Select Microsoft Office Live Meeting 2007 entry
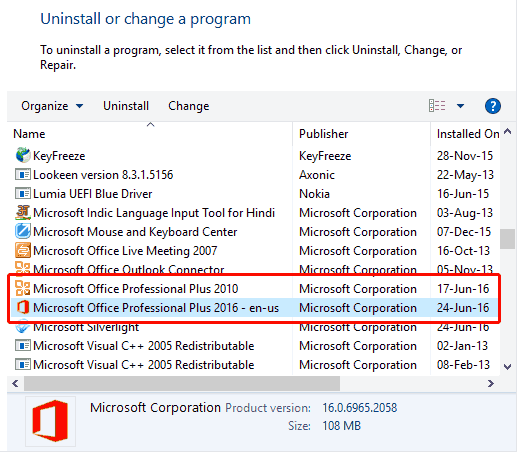 pos(125,251)
